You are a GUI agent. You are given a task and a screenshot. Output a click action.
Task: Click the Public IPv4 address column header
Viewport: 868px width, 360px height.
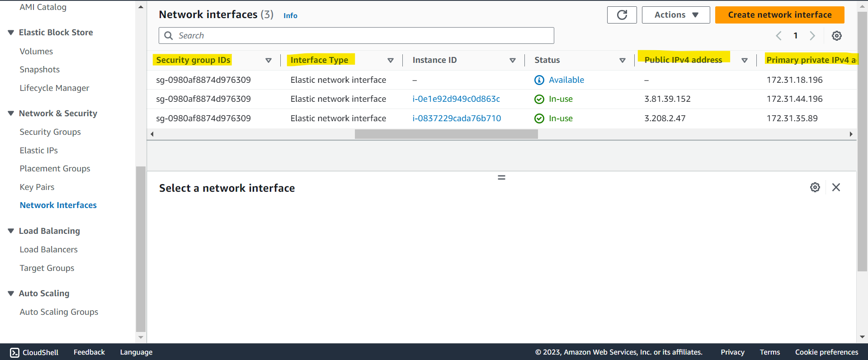pyautogui.click(x=683, y=60)
